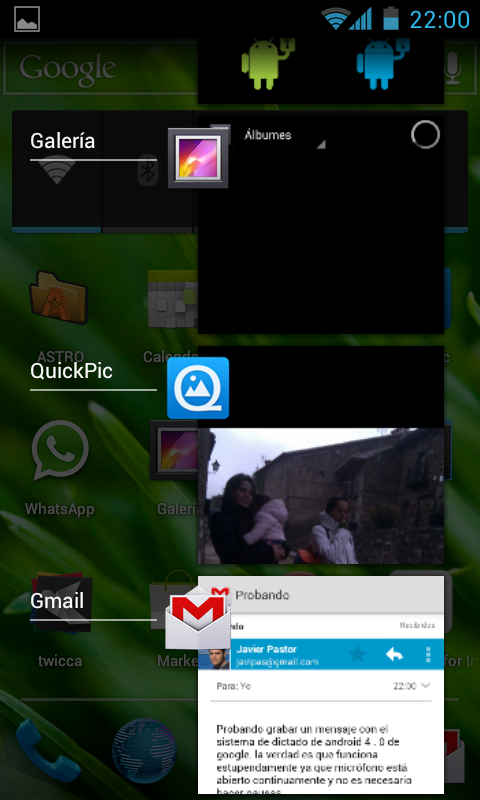Star the Javier Pastor email
Viewport: 480px width, 800px height.
click(x=358, y=654)
